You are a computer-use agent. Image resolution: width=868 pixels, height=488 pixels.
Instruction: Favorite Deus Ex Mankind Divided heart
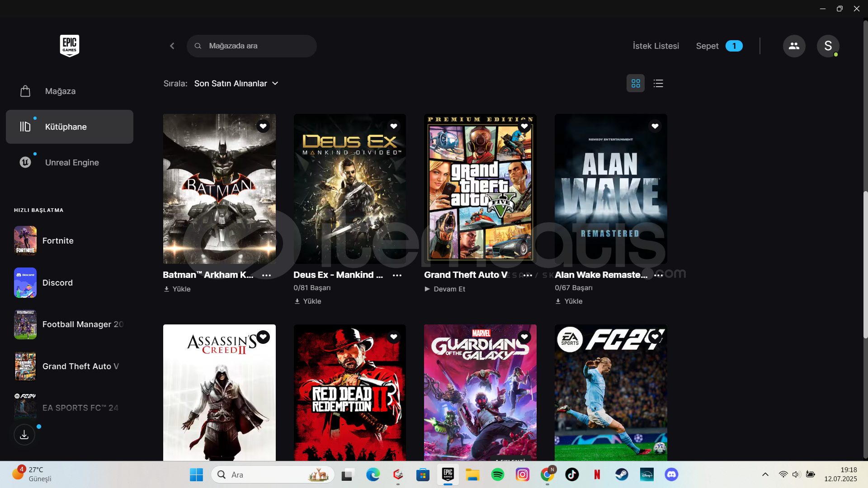click(x=394, y=126)
